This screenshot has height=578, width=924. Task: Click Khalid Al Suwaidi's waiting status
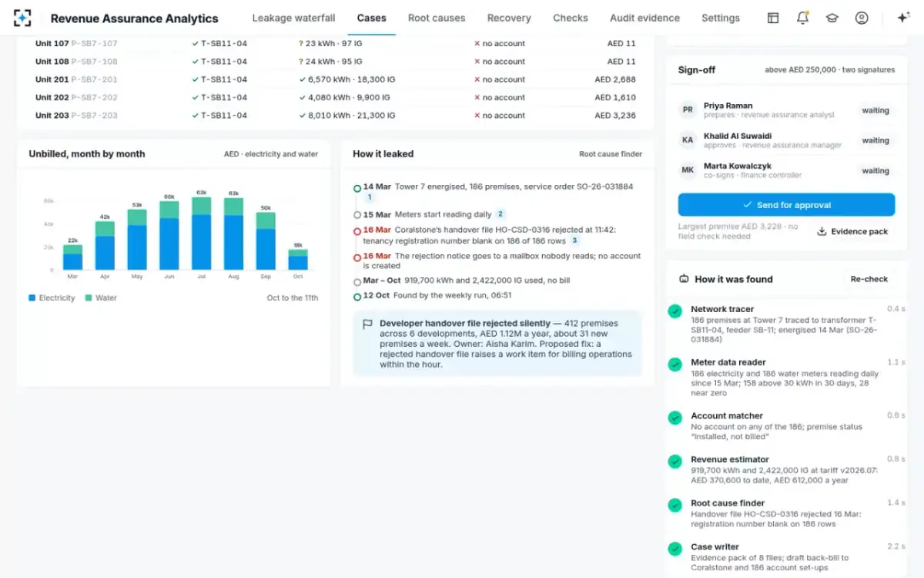coord(875,140)
